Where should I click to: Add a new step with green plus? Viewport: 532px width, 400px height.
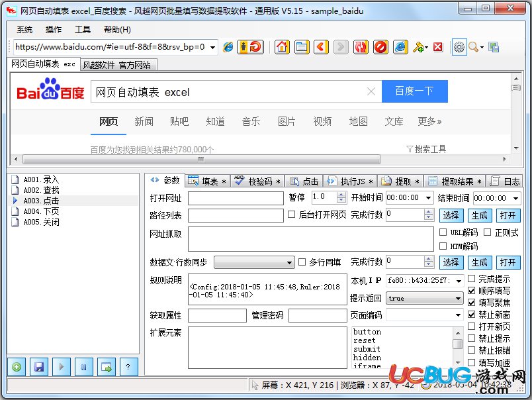(17, 367)
